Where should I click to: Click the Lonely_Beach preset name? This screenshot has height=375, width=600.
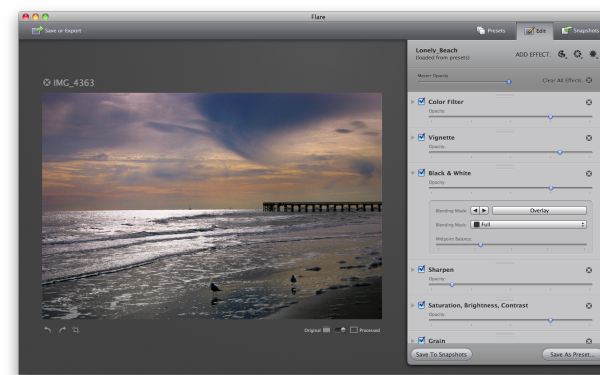click(436, 50)
